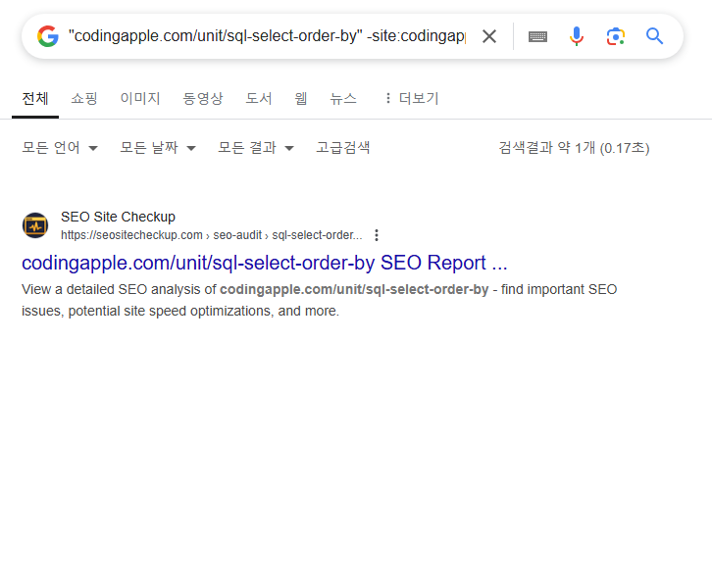This screenshot has height=588, width=712.
Task: Switch to the 웹 tab
Action: click(x=301, y=98)
